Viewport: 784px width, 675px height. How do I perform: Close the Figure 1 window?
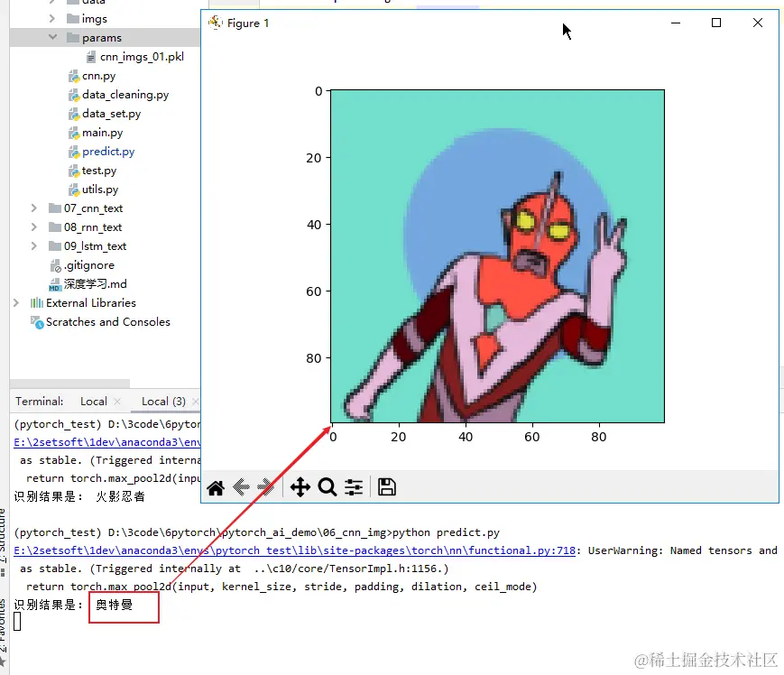758,23
